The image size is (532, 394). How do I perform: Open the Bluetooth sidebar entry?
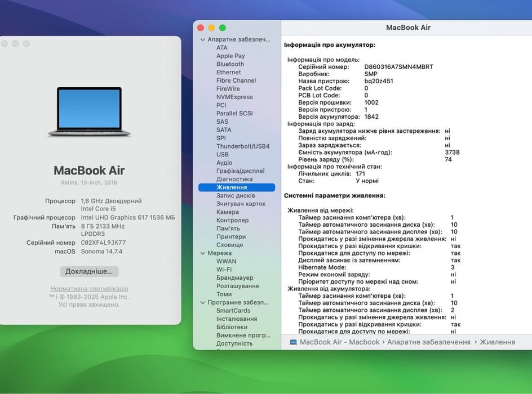coord(230,64)
